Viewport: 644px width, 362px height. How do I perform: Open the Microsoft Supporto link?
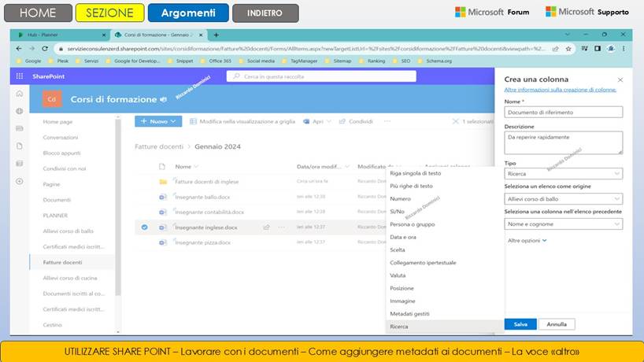point(587,12)
